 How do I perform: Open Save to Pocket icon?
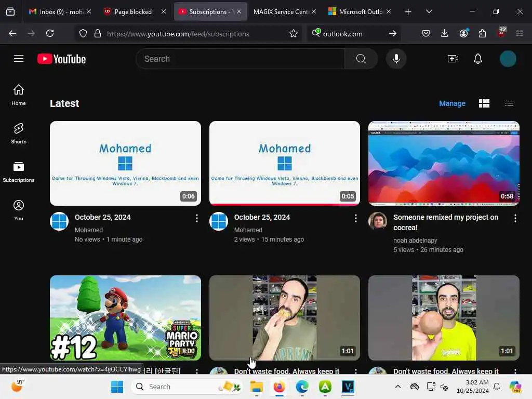(x=426, y=33)
